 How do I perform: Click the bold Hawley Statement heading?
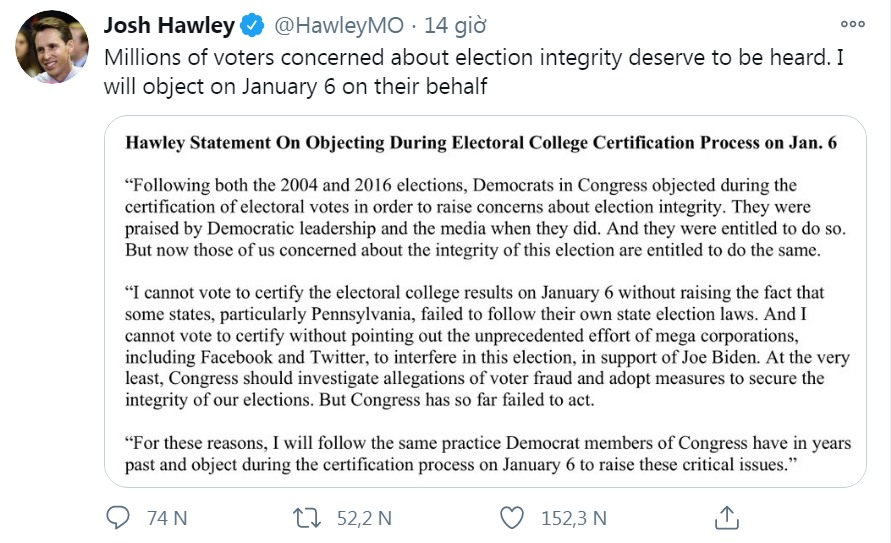click(481, 143)
